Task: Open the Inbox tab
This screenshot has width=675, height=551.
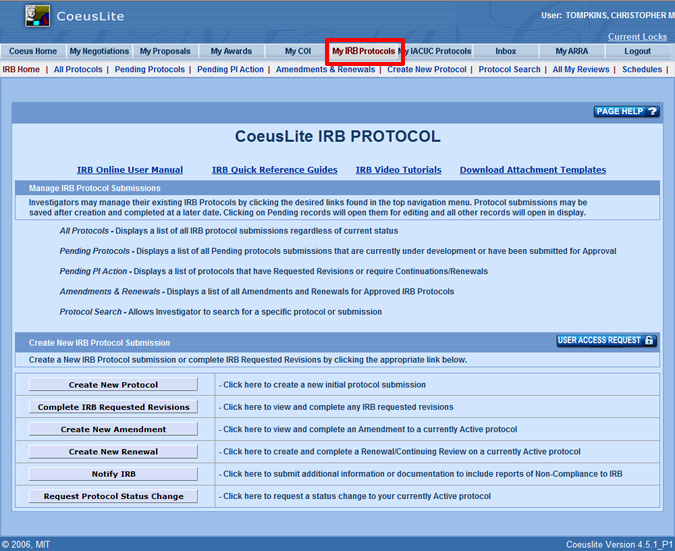Action: (505, 51)
